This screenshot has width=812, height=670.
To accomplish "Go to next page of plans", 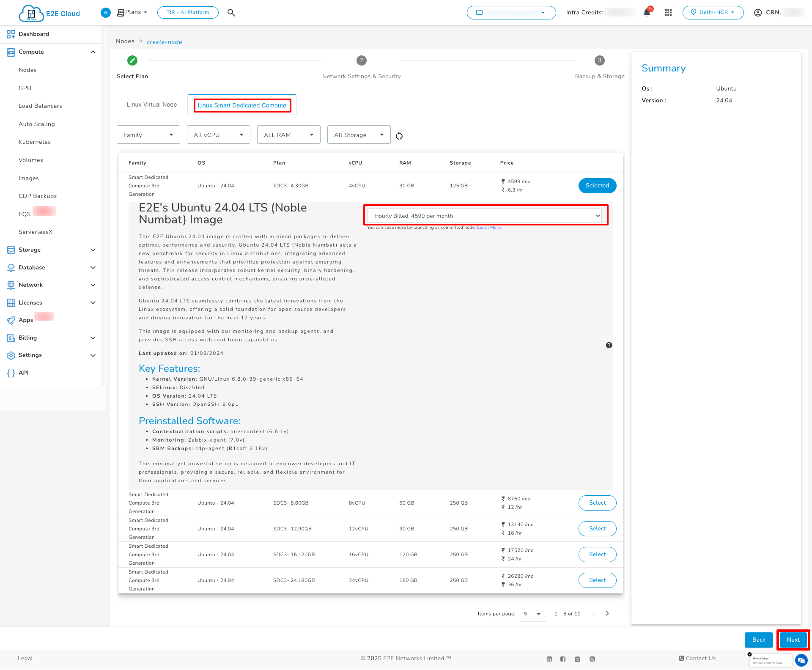I will (607, 613).
